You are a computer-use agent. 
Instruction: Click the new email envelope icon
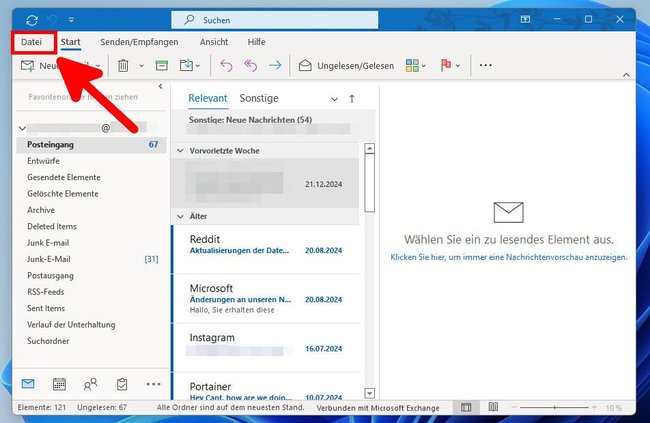tap(27, 66)
